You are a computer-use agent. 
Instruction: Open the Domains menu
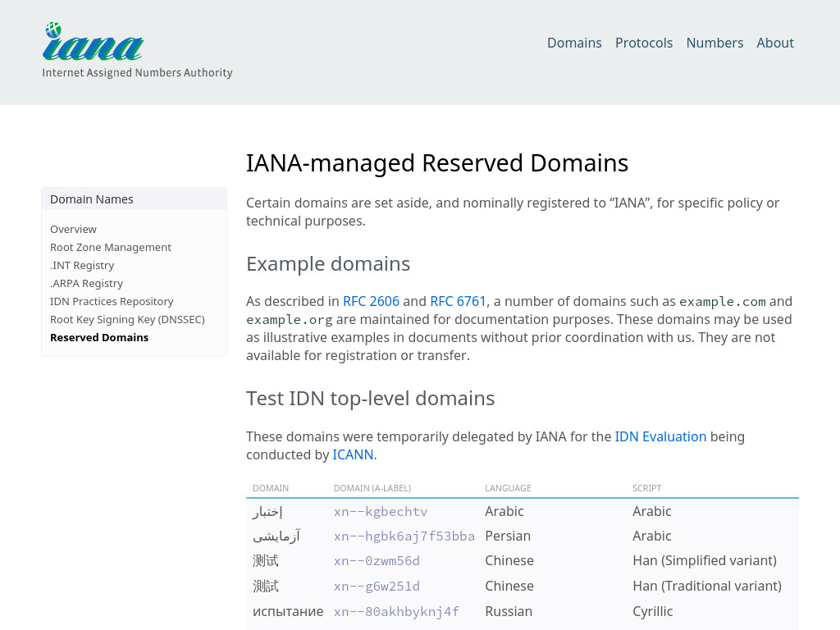click(574, 43)
